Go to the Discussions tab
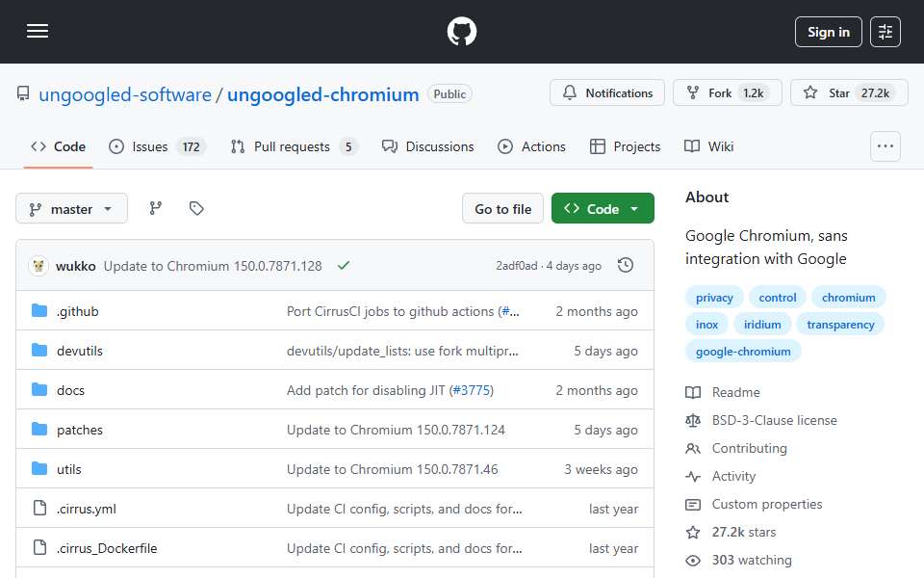This screenshot has height=578, width=924. pyautogui.click(x=427, y=146)
